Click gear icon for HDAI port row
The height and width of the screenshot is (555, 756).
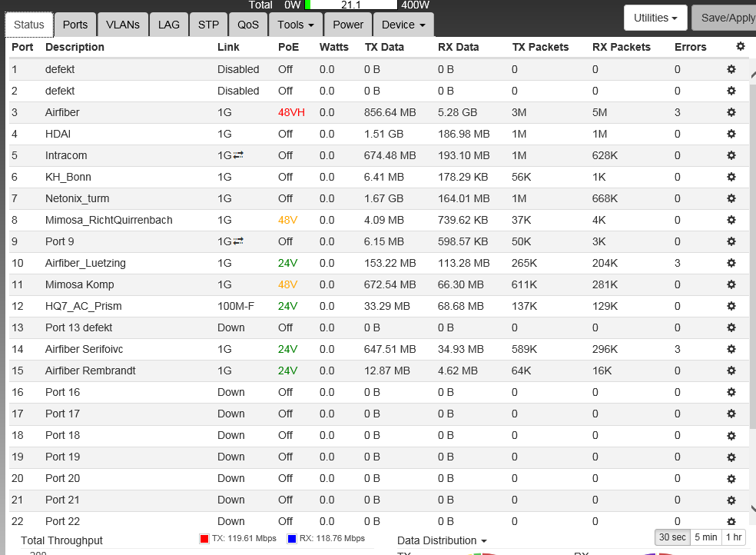pos(731,134)
